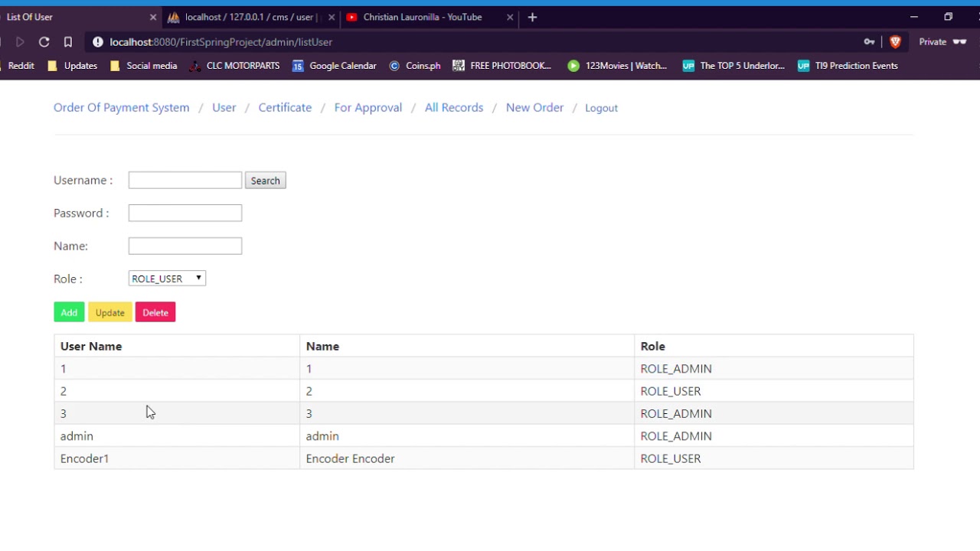Open a new tab with the plus icon
The image size is (980, 551).
coord(532,17)
